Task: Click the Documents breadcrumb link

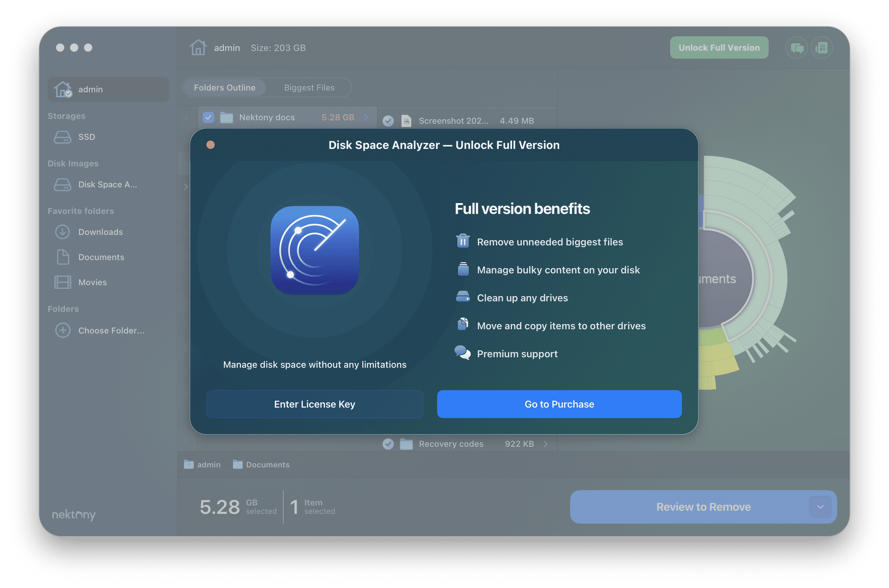Action: 268,465
